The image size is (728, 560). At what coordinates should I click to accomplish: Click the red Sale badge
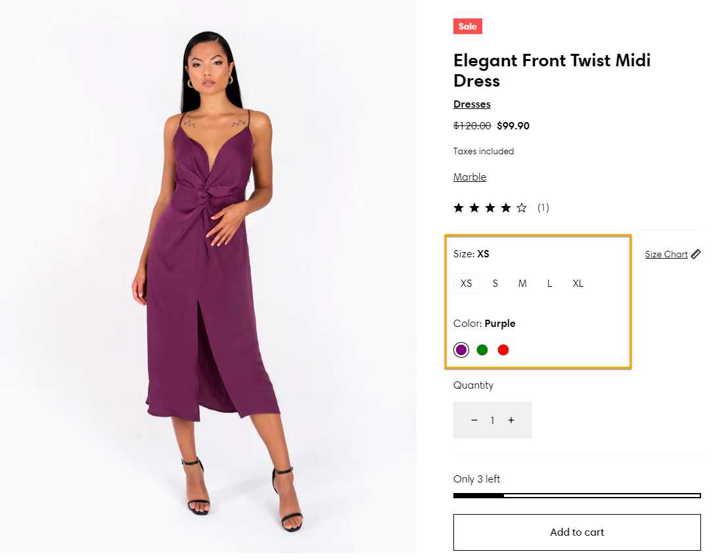468,26
